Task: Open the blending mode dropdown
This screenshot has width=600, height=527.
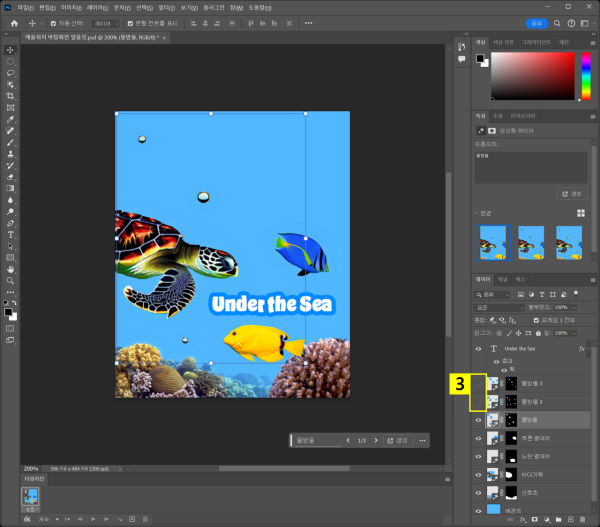Action: pos(498,307)
